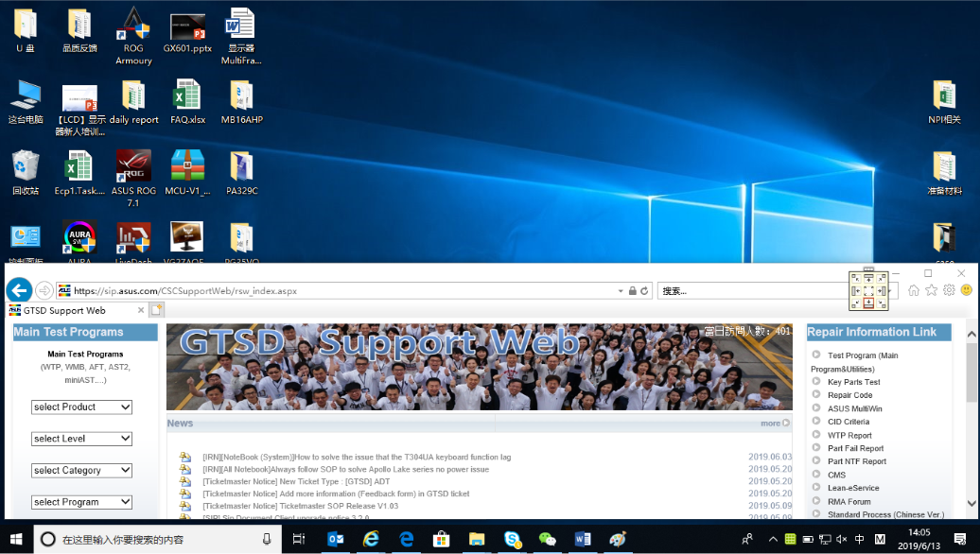Open favorites star icon in browser
Image resolution: width=980 pixels, height=554 pixels.
[931, 290]
